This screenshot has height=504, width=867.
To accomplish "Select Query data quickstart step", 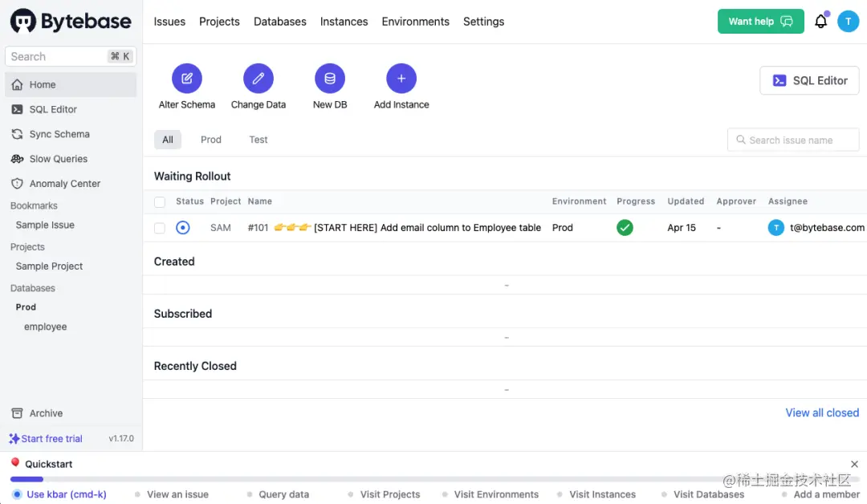I will click(x=278, y=494).
